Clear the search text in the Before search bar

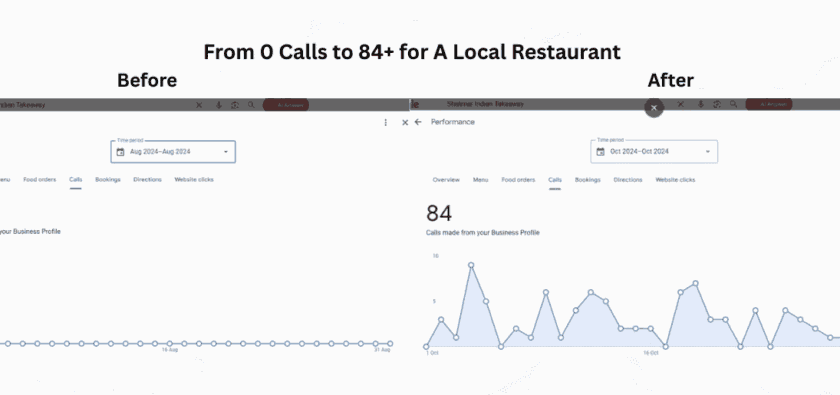199,105
